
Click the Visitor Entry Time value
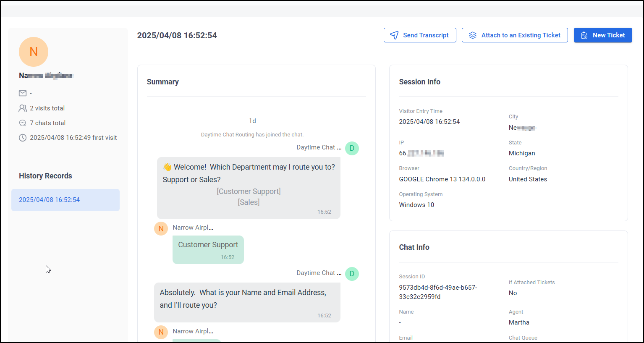pyautogui.click(x=429, y=122)
